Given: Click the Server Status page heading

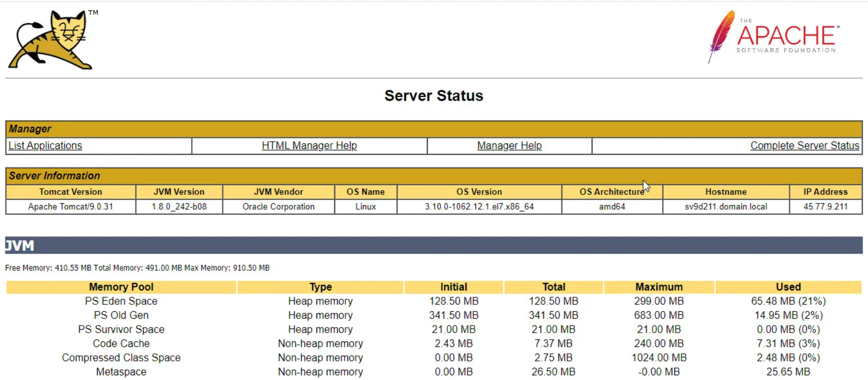Looking at the screenshot, I should click(x=433, y=96).
